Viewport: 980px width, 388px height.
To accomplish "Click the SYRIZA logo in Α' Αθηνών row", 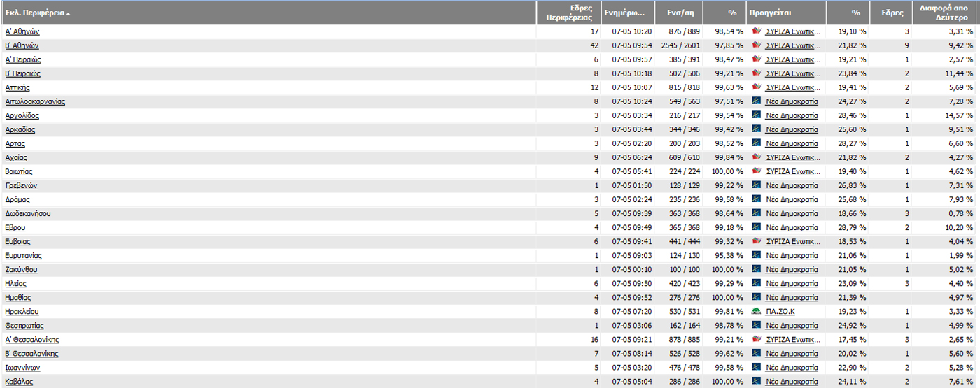I will (756, 31).
